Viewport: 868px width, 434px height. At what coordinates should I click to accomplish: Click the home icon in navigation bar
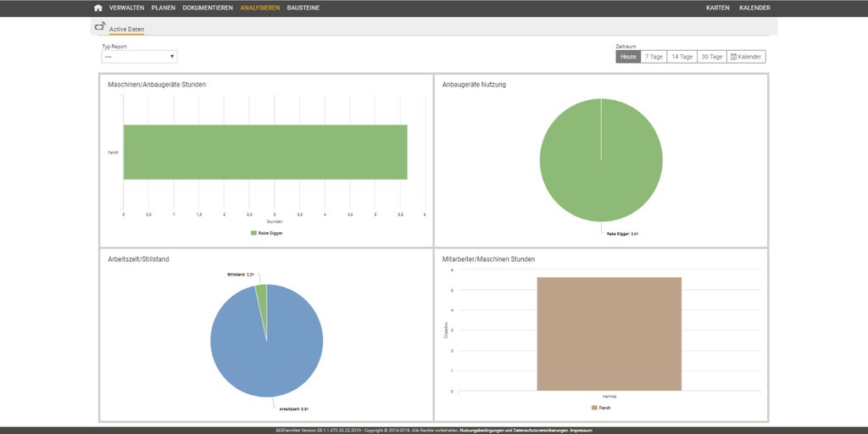point(98,8)
